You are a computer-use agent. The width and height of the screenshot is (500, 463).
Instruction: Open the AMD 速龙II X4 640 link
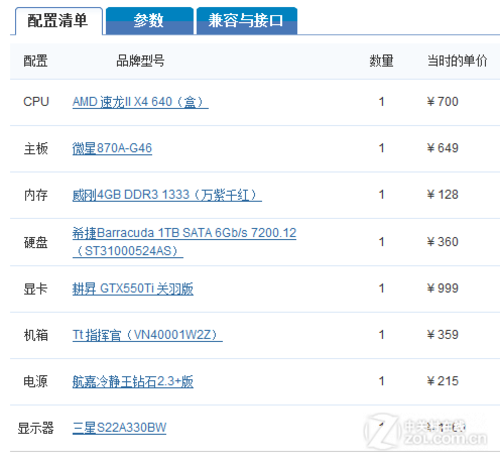tap(140, 102)
